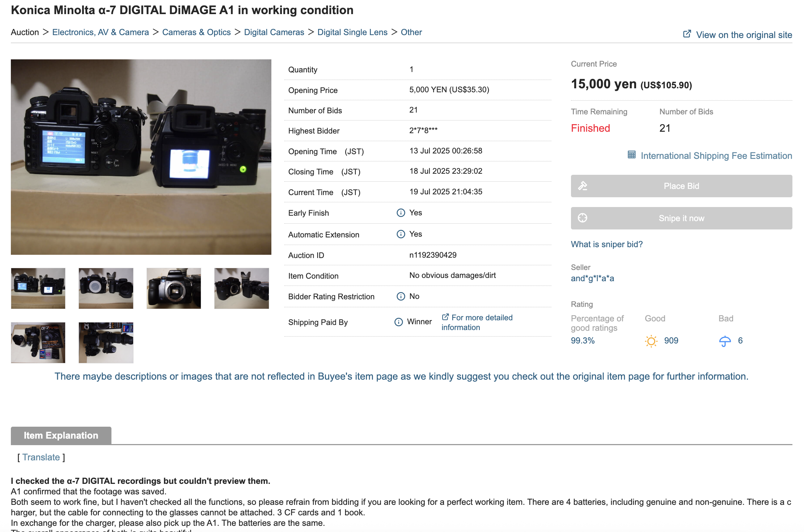Click the main camera product image
Viewport: 804px width, 532px height.
(141, 157)
